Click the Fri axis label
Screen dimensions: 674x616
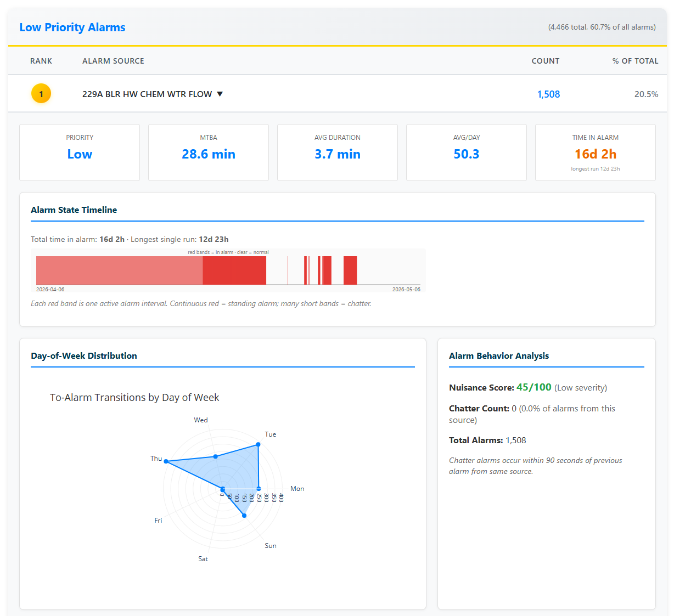click(158, 521)
